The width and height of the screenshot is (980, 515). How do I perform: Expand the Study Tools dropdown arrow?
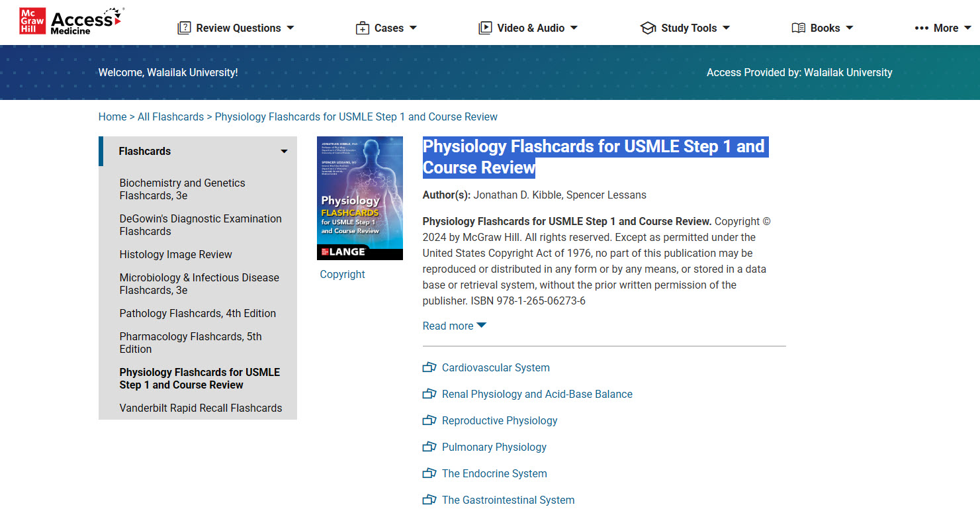click(x=726, y=28)
